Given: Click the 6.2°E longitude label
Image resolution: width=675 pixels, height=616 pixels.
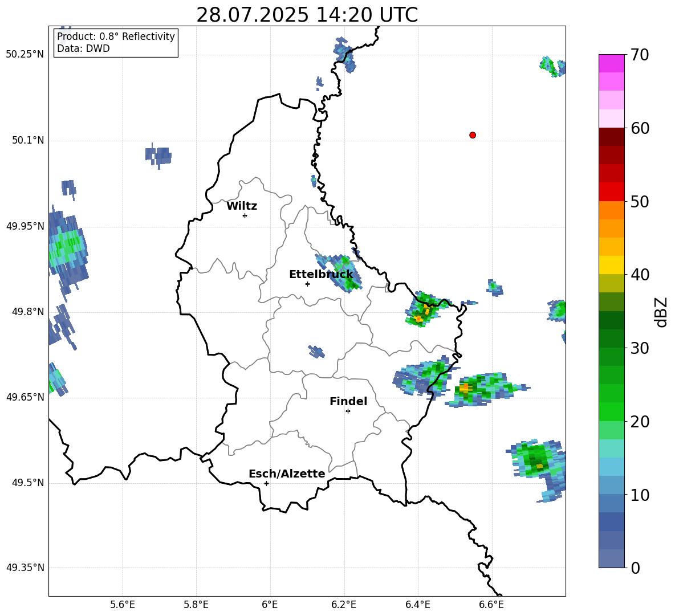Looking at the screenshot, I should [x=344, y=605].
